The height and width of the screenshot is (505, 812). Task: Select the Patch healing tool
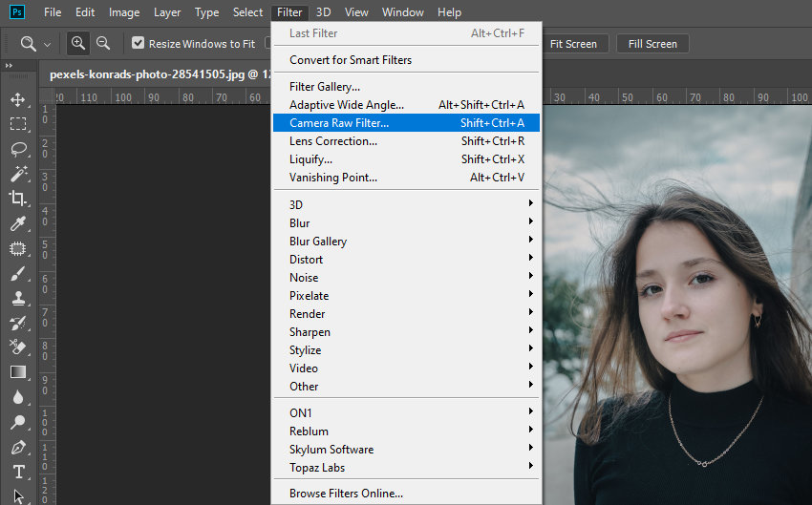[18, 248]
